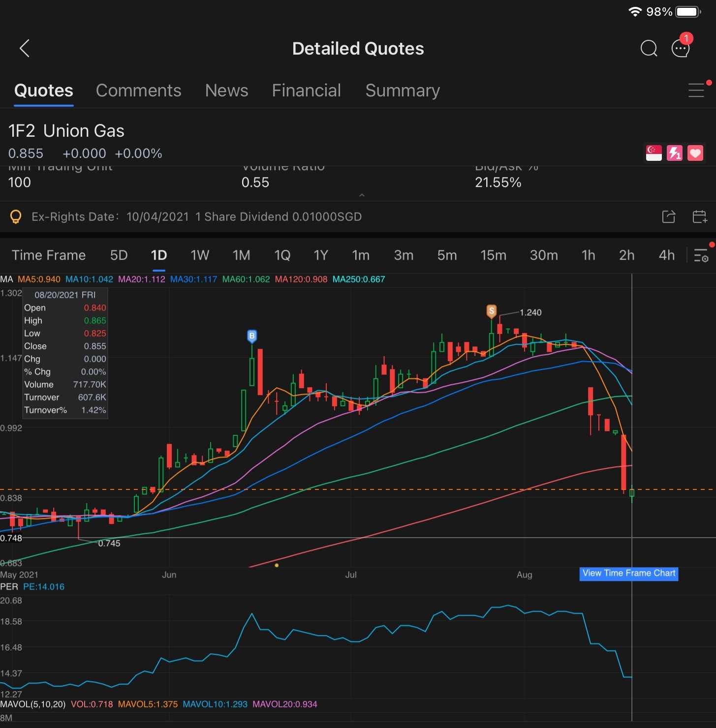Tap the Volume Ratio 0.55 value
This screenshot has width=716, height=728.
click(255, 182)
